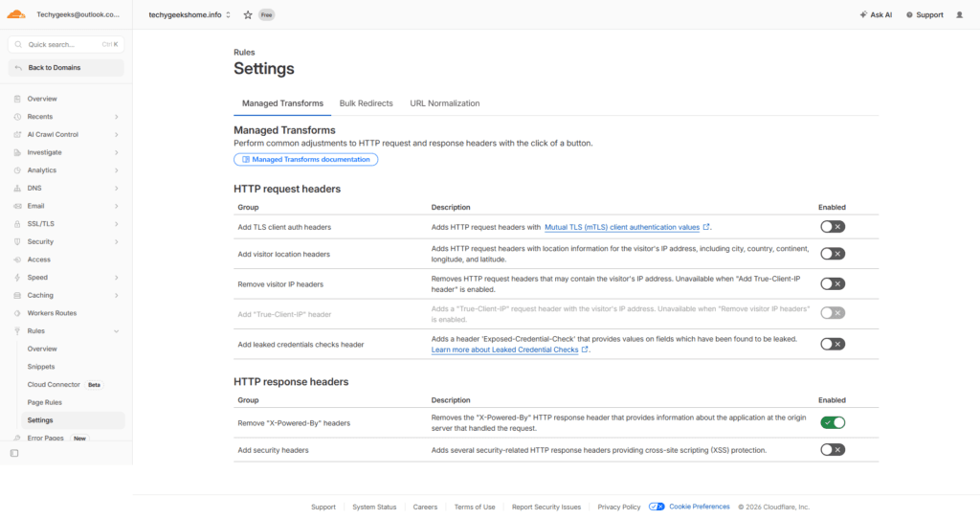Select Settings under Rules in sidebar
The height and width of the screenshot is (519, 980).
pyautogui.click(x=73, y=420)
